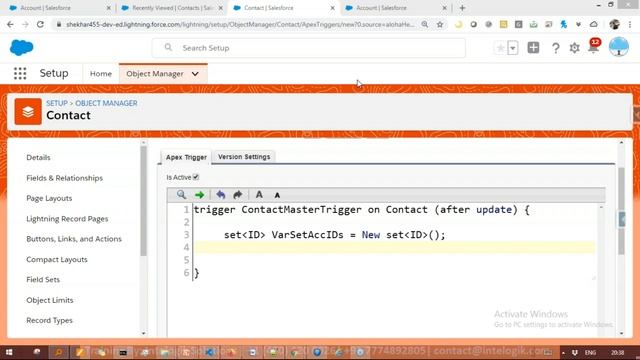Open Field Sets
The image size is (640, 360).
(x=43, y=280)
